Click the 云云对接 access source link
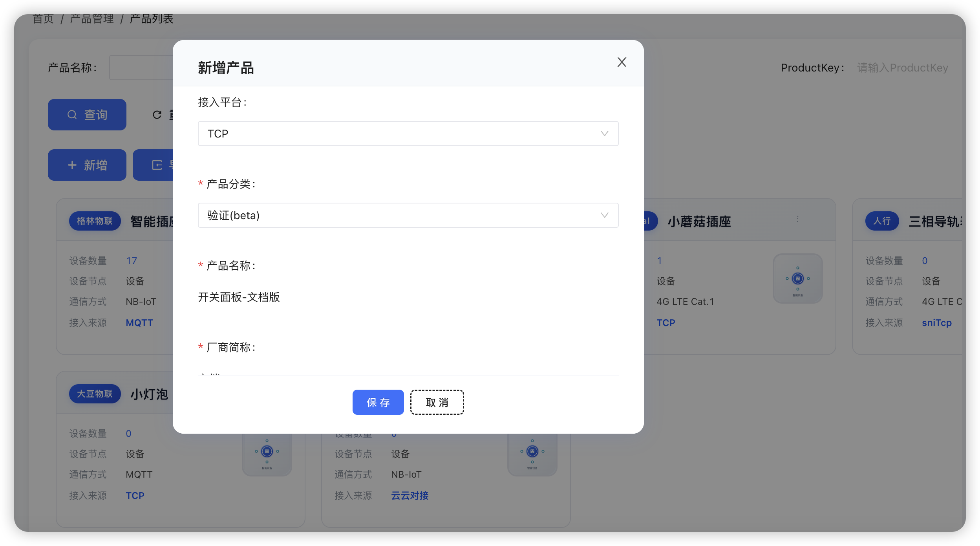 click(x=410, y=495)
